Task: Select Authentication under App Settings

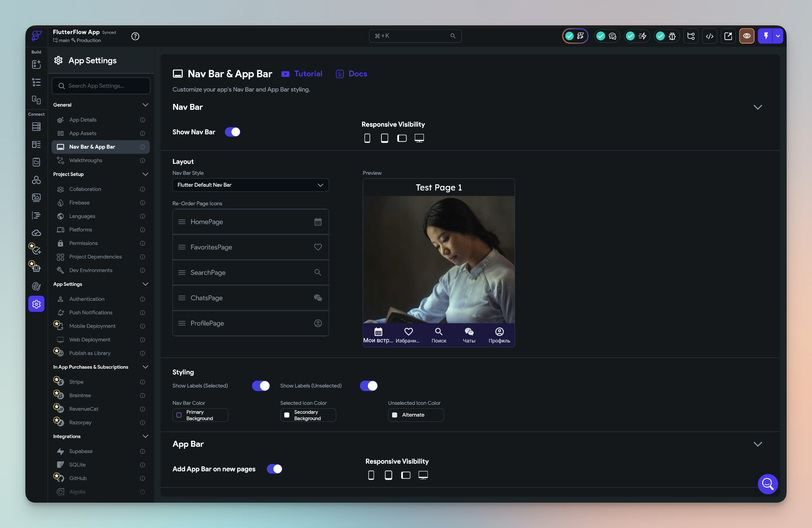Action: pos(86,299)
